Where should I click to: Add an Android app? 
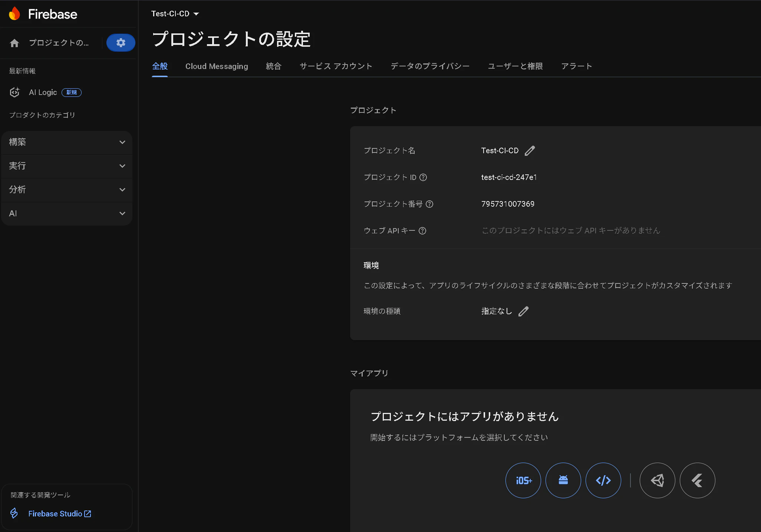pos(563,480)
